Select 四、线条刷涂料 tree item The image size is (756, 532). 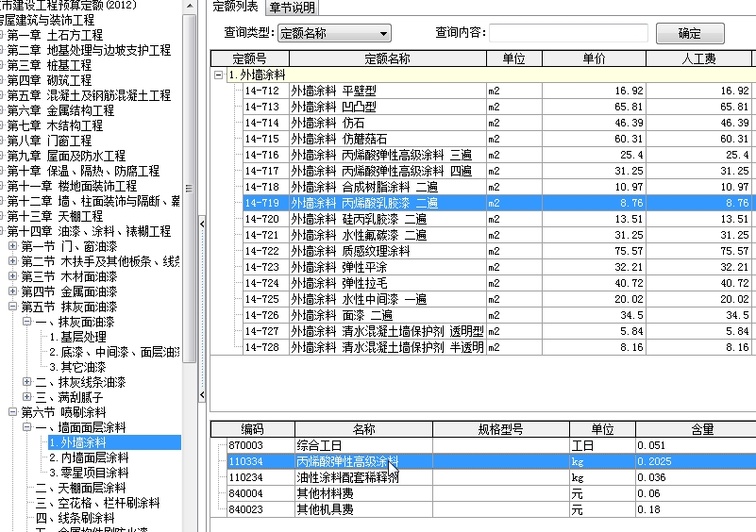tap(75, 518)
